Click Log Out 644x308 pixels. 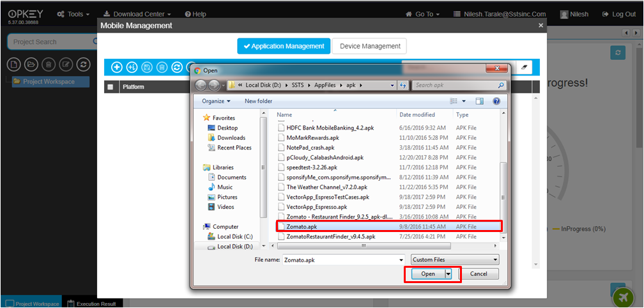[619, 14]
